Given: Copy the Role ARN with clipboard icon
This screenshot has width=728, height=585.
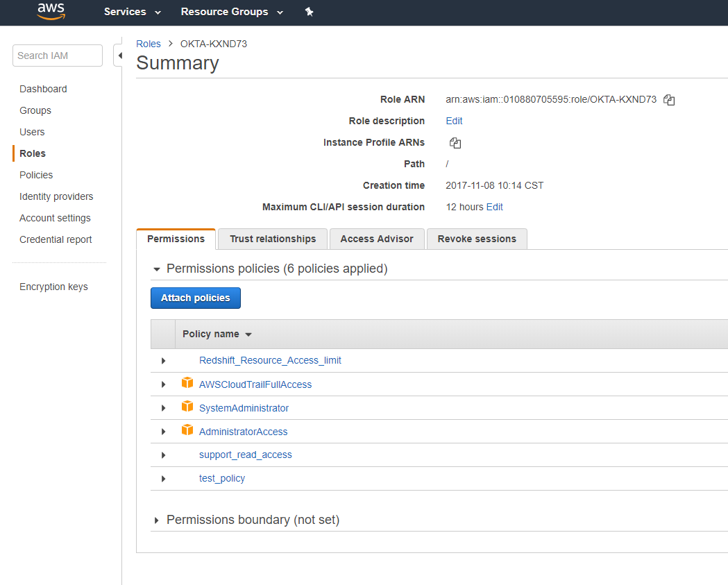Looking at the screenshot, I should [669, 100].
